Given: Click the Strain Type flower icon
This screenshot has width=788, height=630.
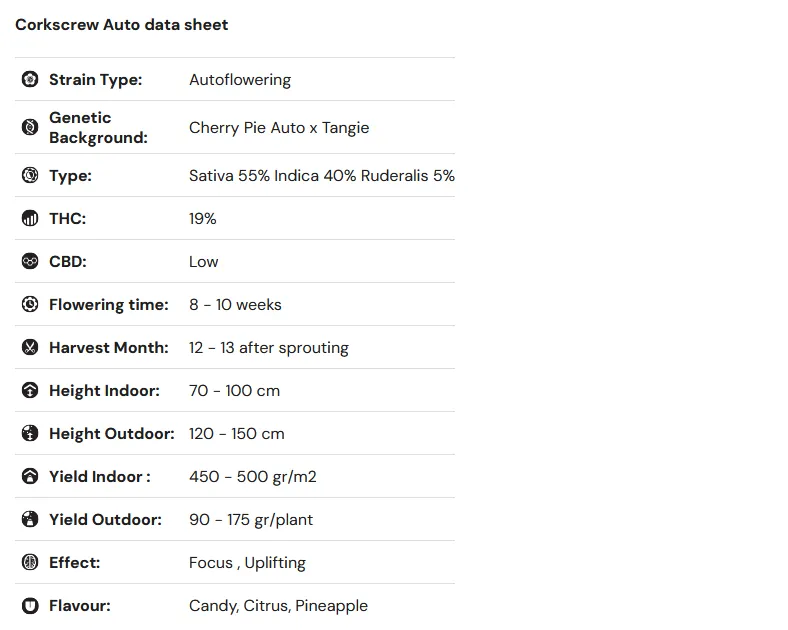Looking at the screenshot, I should pos(30,79).
